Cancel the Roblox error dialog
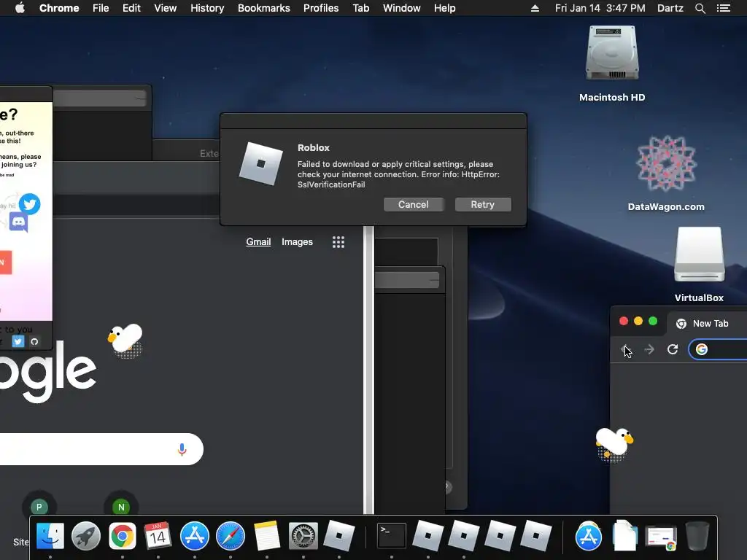747x560 pixels. 414,204
